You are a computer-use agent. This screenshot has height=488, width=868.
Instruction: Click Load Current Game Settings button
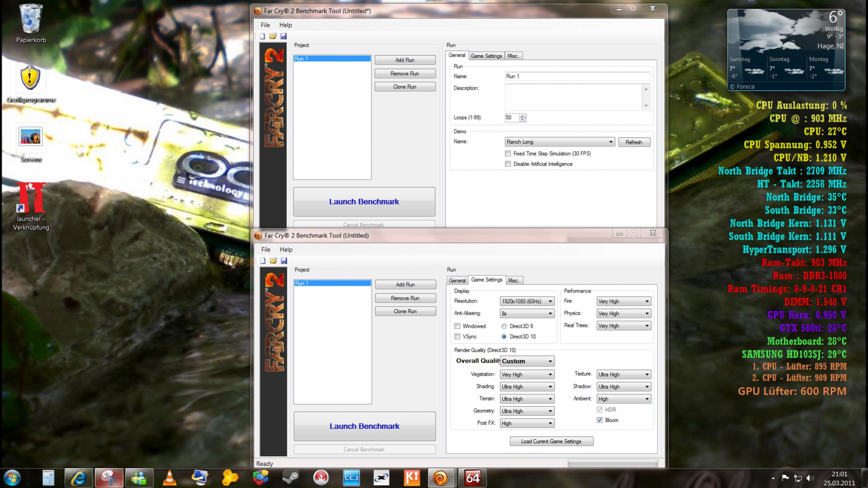pos(551,441)
